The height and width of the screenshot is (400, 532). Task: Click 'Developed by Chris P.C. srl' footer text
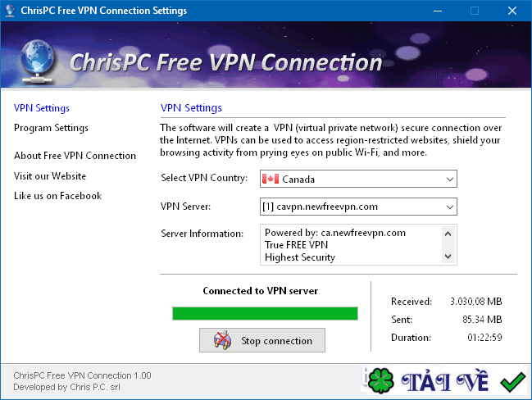pyautogui.click(x=67, y=387)
